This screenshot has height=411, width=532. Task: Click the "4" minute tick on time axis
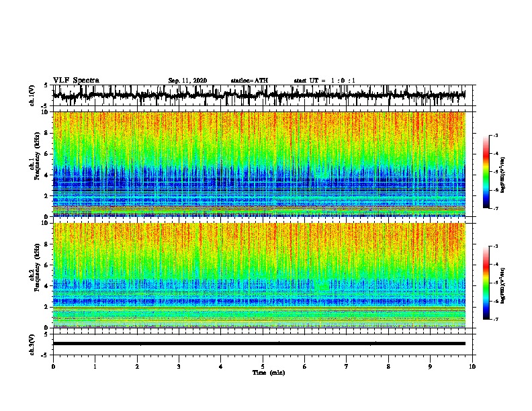click(221, 367)
